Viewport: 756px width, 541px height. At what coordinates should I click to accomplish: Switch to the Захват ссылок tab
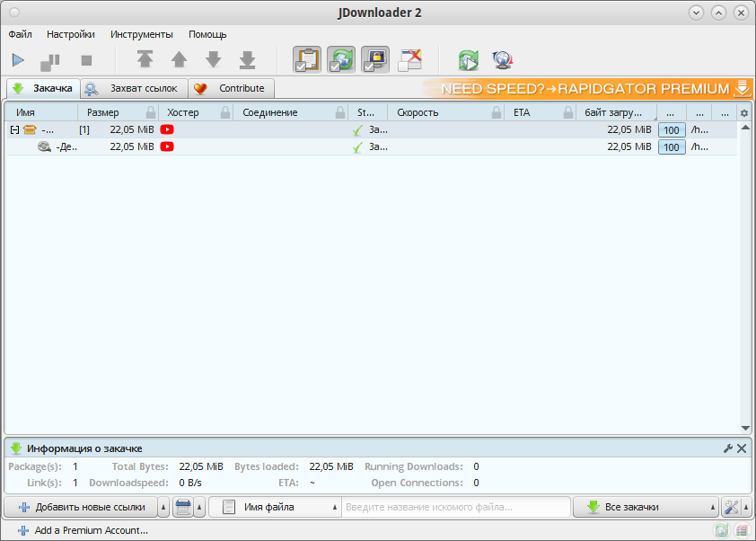[x=134, y=88]
